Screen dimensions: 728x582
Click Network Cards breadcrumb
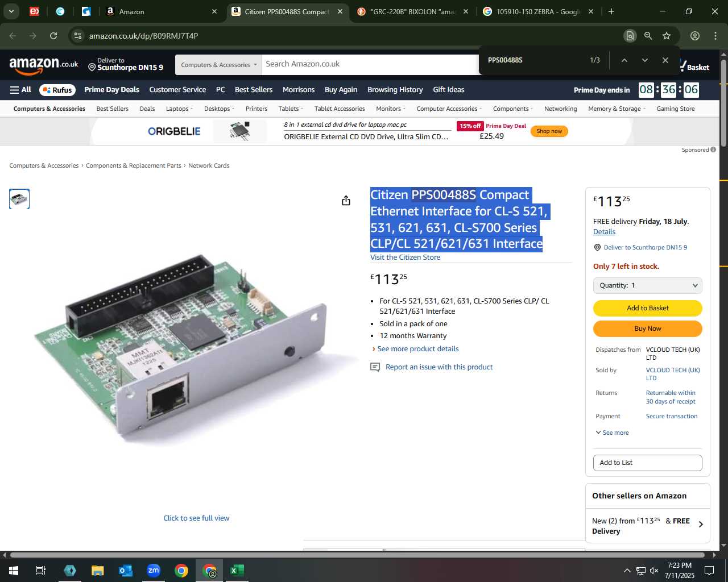coord(209,165)
